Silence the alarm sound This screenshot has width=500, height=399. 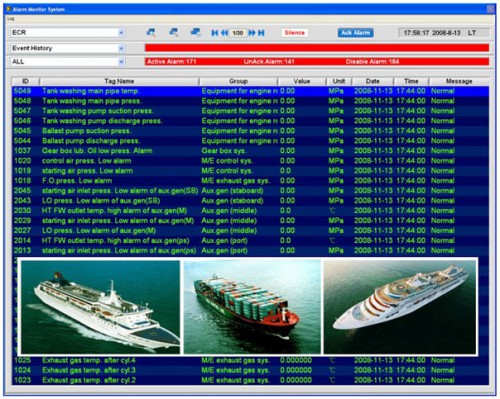[x=294, y=33]
